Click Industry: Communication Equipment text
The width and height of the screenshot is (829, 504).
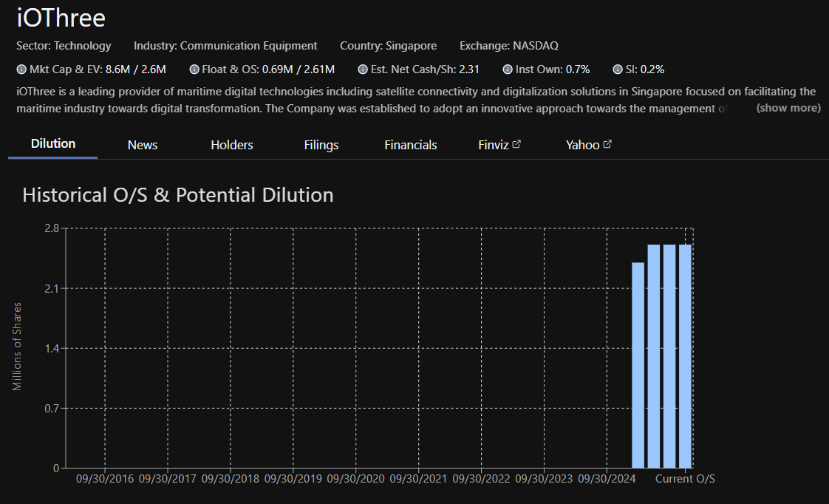coord(225,46)
